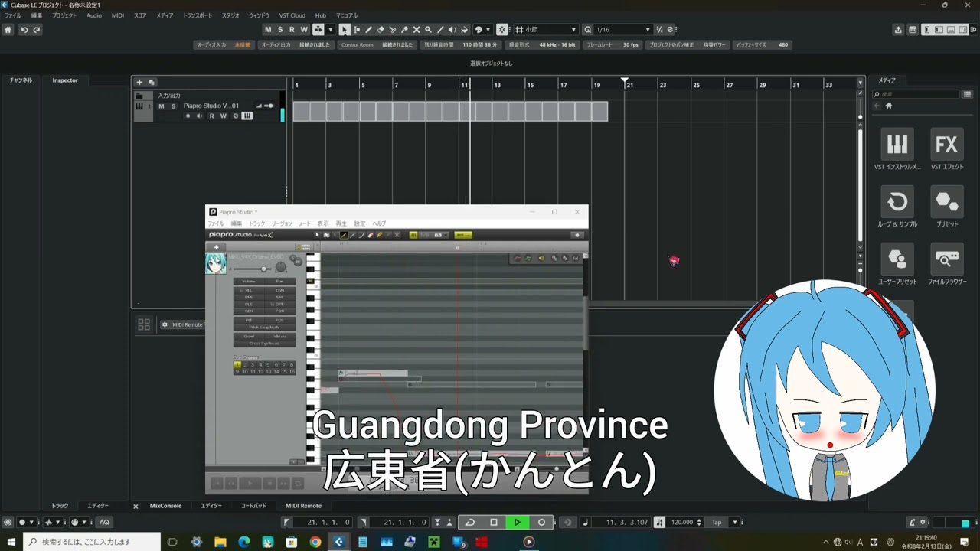980x551 pixels.
Task: Open the Audio menu in Cubase
Action: click(x=93, y=15)
